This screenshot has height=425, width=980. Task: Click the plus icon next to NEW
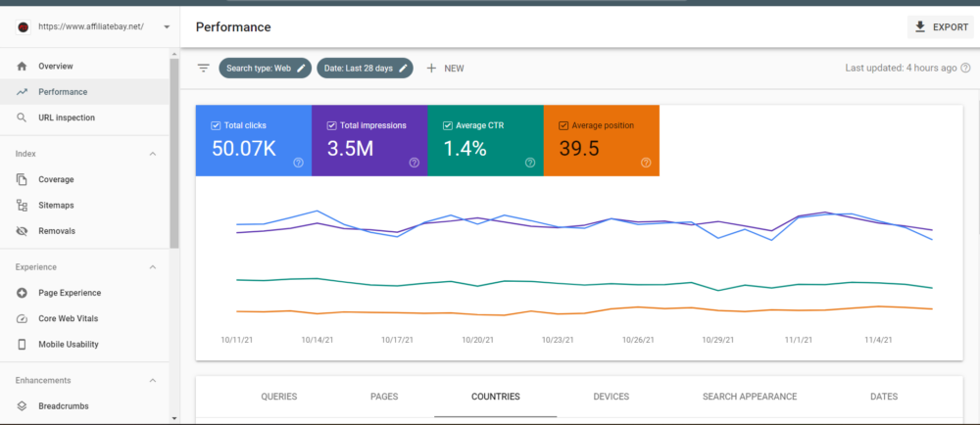[431, 68]
